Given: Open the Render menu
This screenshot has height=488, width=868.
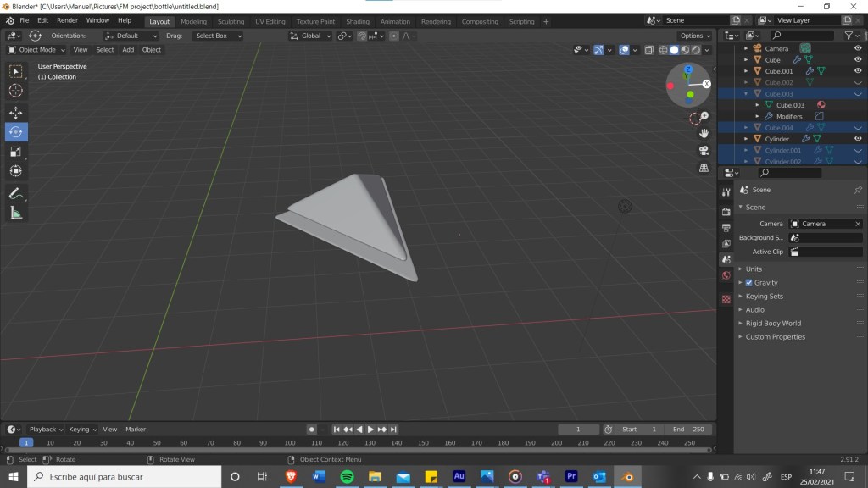Looking at the screenshot, I should coord(67,20).
